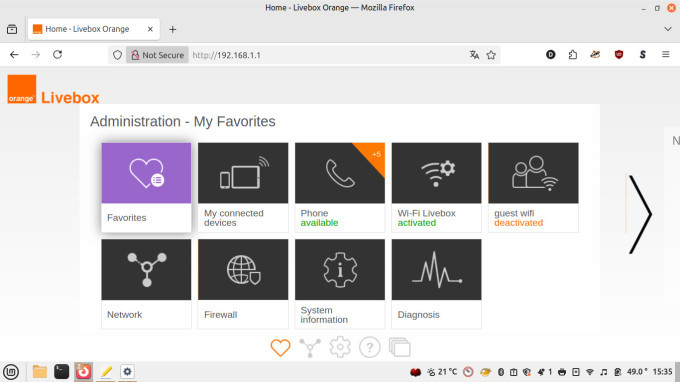
Task: Close the Home - Livebox Orange tab
Action: pos(150,29)
